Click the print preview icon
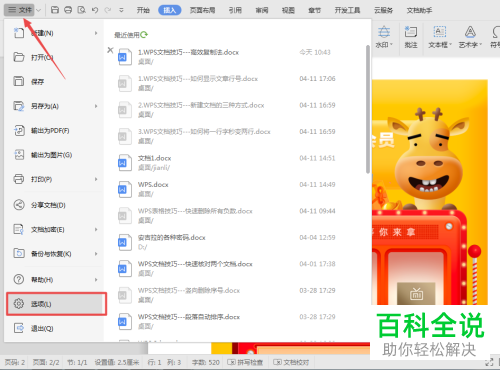This screenshot has height=370, width=500. [x=81, y=10]
